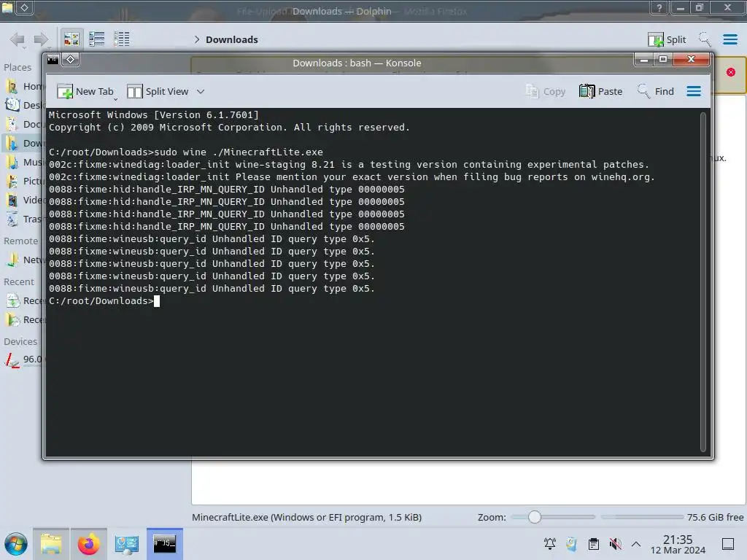This screenshot has width=747, height=560.
Task: Open notifications bell in system tray
Action: 550,543
